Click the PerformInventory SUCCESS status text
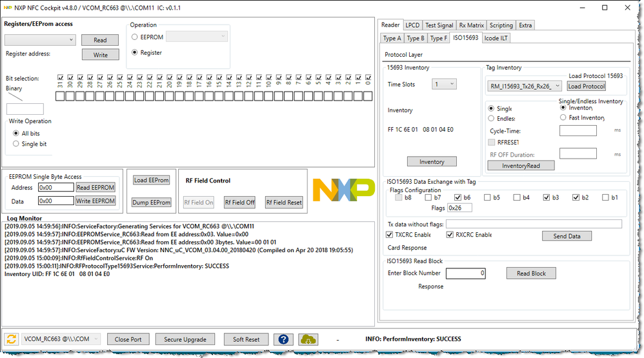Viewport: 644px width, 358px height. point(413,339)
